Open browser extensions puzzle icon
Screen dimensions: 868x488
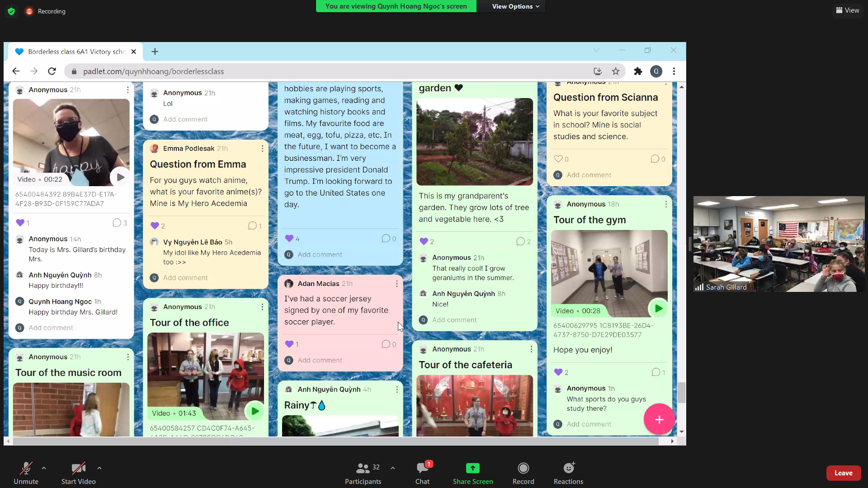(638, 71)
